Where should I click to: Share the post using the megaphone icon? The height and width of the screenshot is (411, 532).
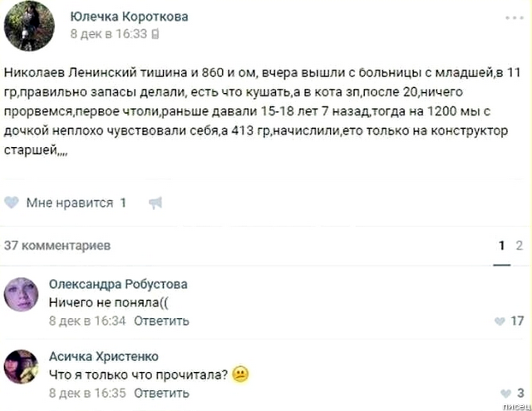pyautogui.click(x=155, y=203)
